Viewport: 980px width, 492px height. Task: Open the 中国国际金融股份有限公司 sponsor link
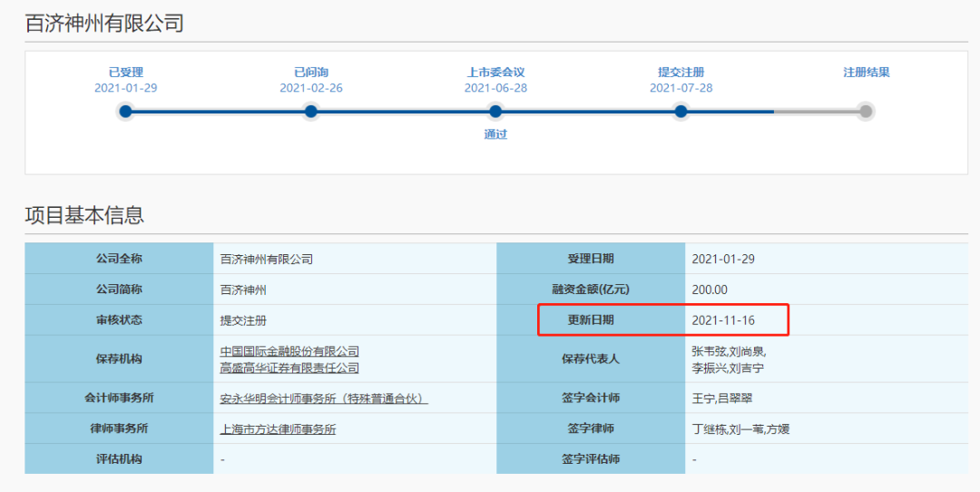point(289,351)
